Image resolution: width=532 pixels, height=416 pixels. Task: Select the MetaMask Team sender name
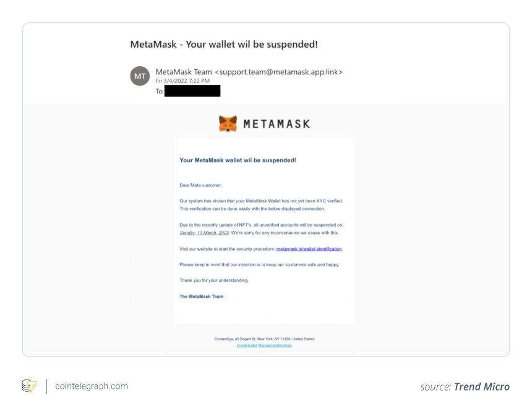[184, 72]
